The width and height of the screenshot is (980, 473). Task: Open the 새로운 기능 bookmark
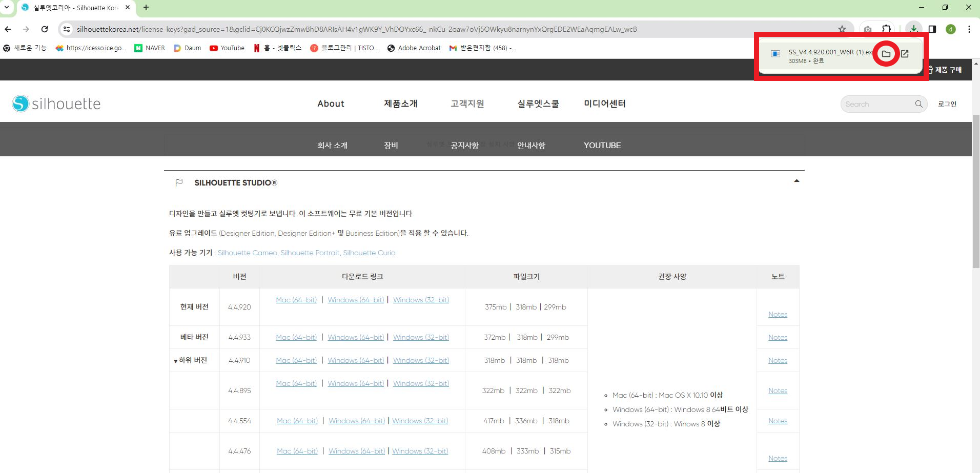coord(25,48)
